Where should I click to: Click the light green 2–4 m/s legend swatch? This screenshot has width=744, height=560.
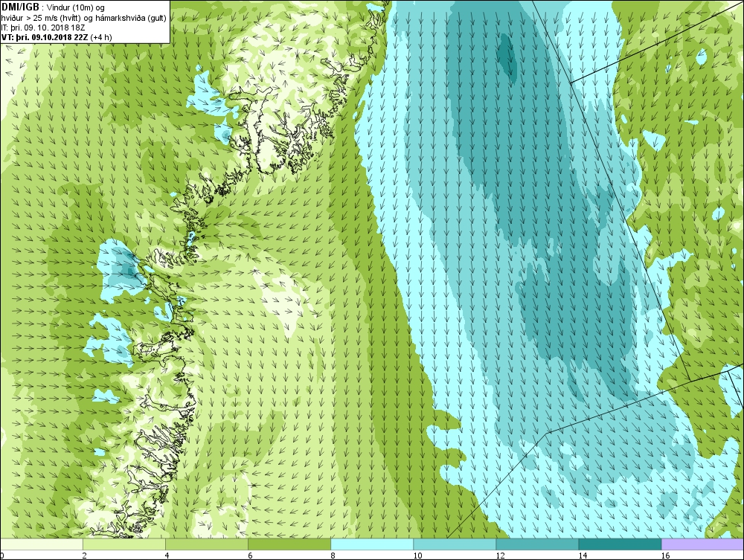(124, 544)
